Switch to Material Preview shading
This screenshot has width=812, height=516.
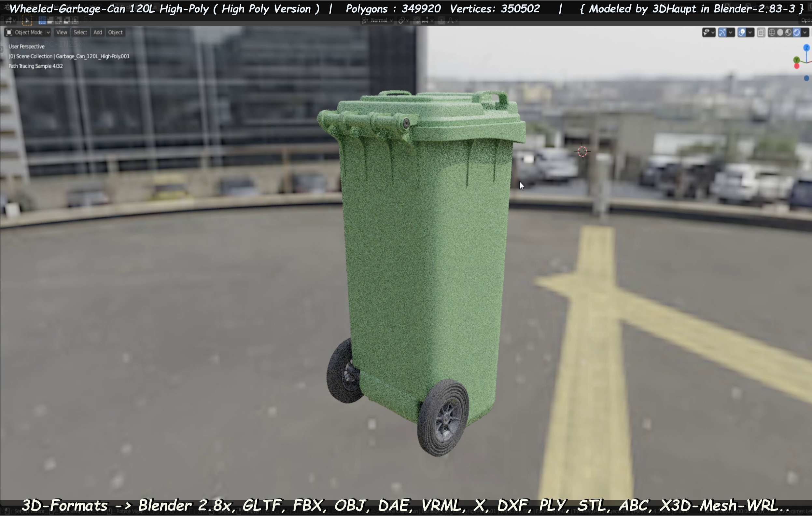click(x=789, y=32)
